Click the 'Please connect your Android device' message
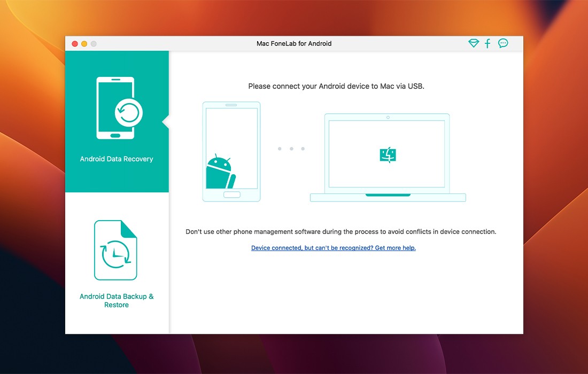 (x=336, y=86)
